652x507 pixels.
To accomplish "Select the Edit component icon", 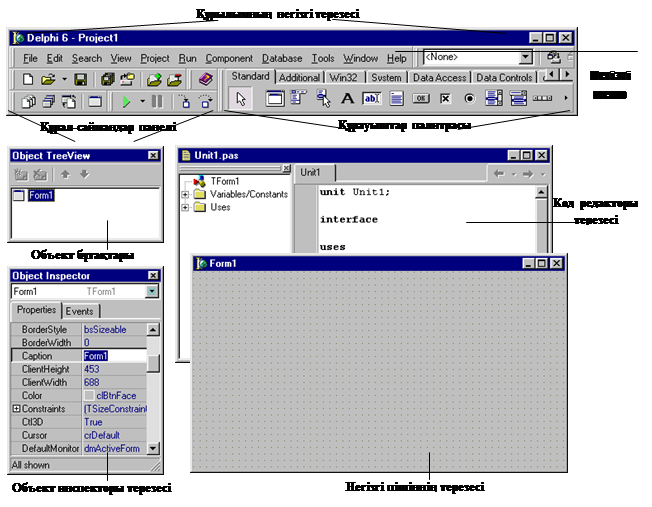I will pyautogui.click(x=372, y=99).
